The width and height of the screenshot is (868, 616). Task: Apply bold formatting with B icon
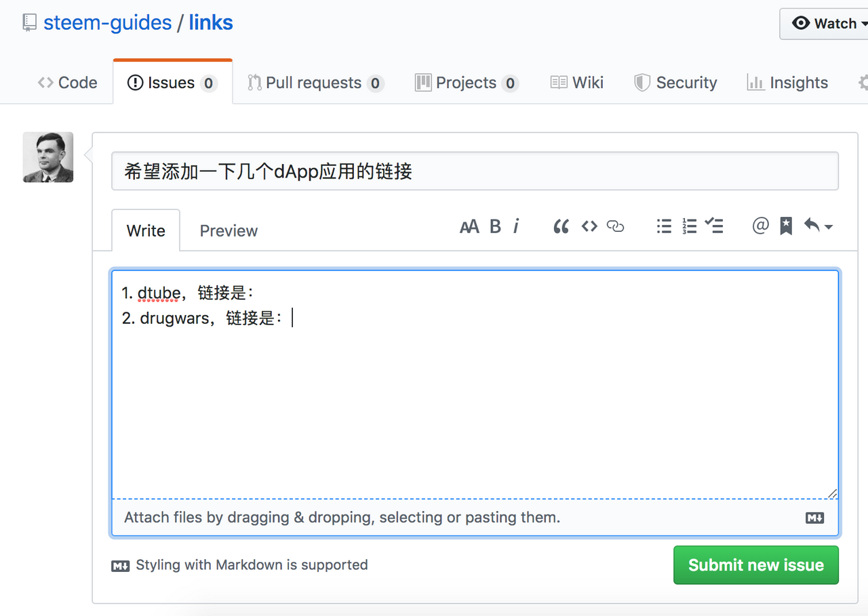(496, 226)
